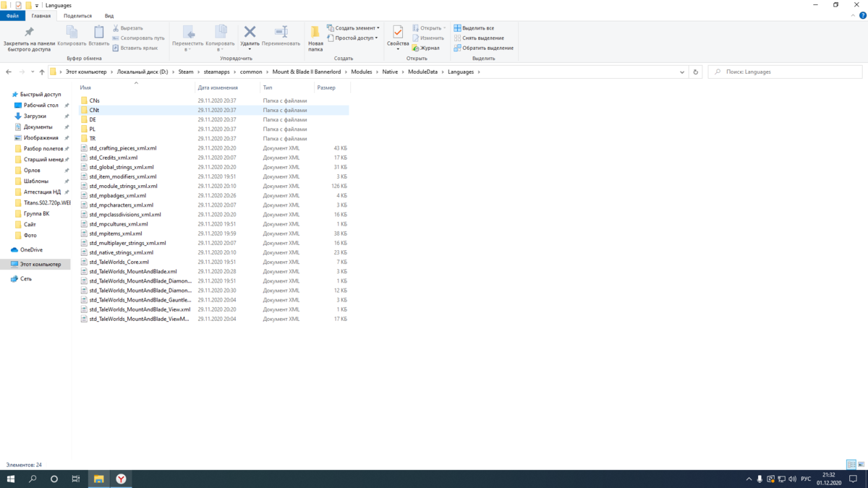Switch to the Главная ribbon tab
Image resolution: width=868 pixels, height=488 pixels.
click(x=41, y=15)
